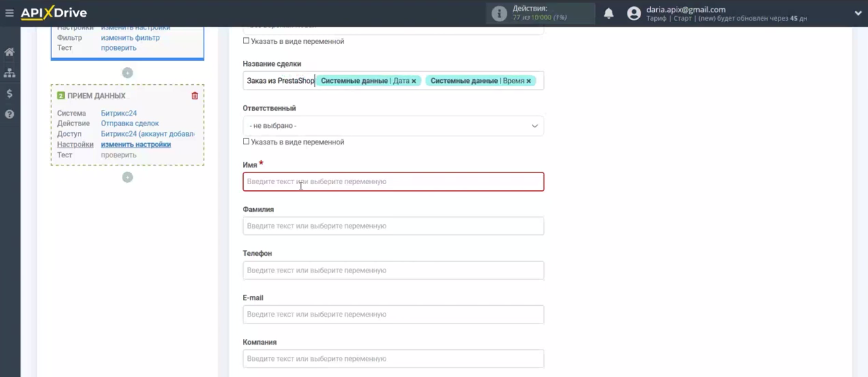Open Битрикс24 (аккаунт добавл access link
Screen dimensions: 868x377
148,134
